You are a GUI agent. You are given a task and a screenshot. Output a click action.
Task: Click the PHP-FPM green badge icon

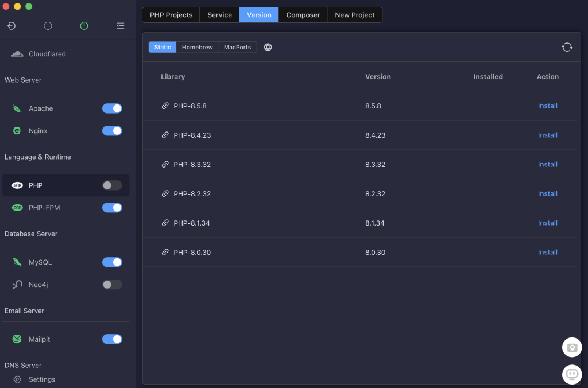(x=17, y=208)
